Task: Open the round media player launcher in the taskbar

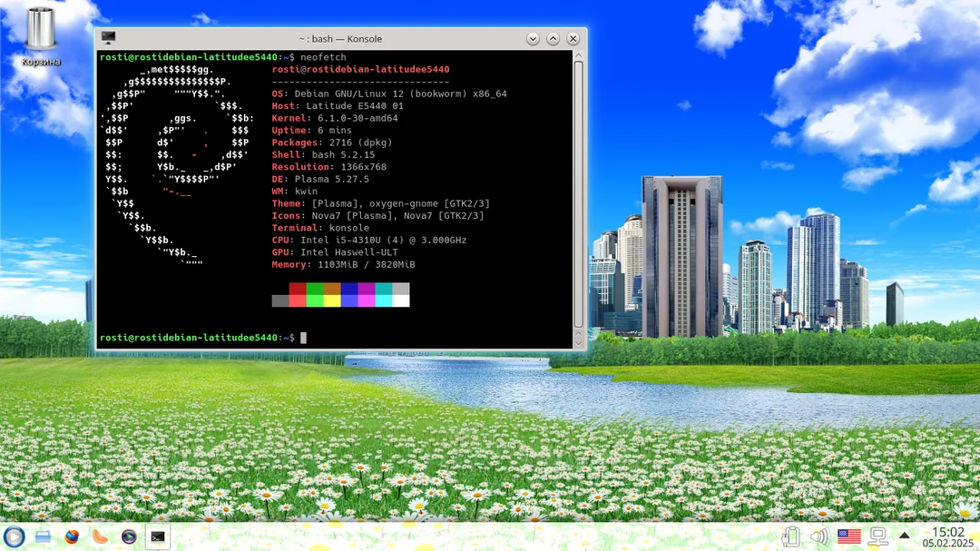Action: click(x=129, y=536)
